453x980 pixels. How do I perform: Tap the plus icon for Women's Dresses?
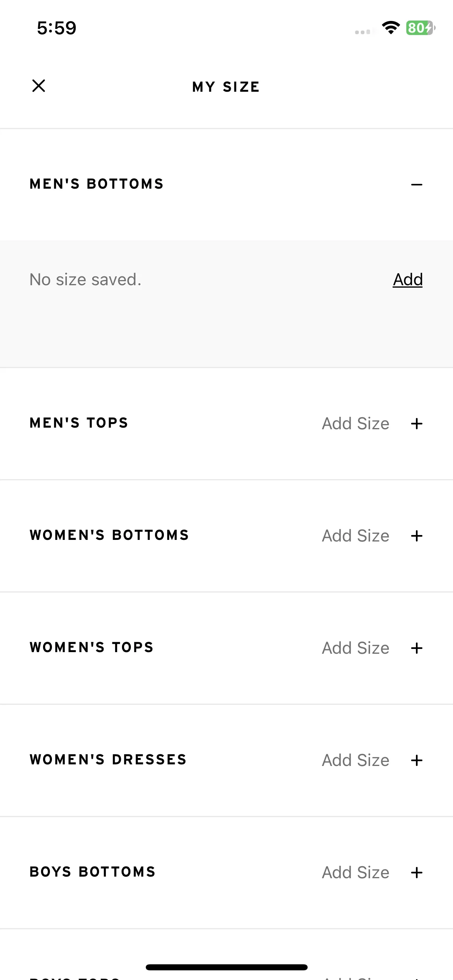pyautogui.click(x=417, y=760)
